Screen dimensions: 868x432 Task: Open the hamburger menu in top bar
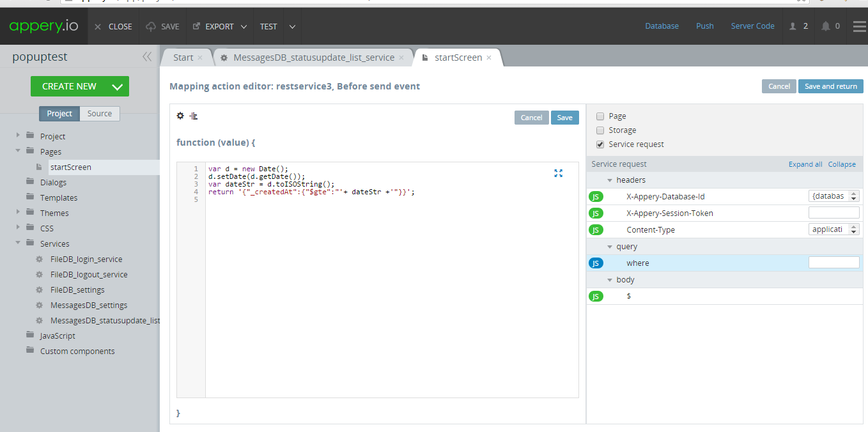pyautogui.click(x=860, y=26)
